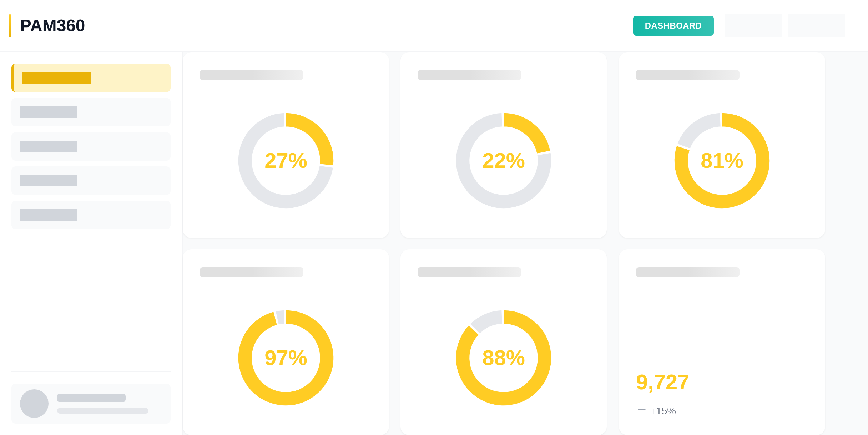Image resolution: width=868 pixels, height=435 pixels.
Task: Click the 9,727 stat value
Action: [662, 382]
